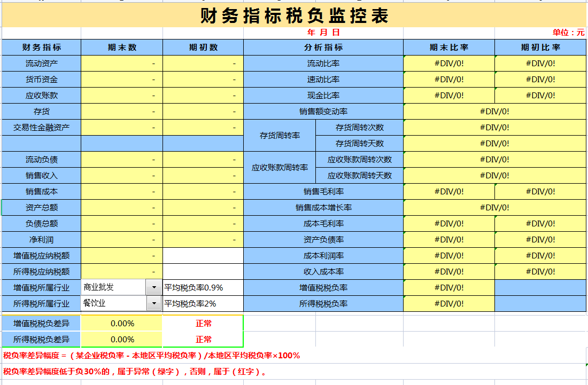Select the 流动比率 #DIV/0! result cell
Screen dimensions: 588x385
point(448,63)
